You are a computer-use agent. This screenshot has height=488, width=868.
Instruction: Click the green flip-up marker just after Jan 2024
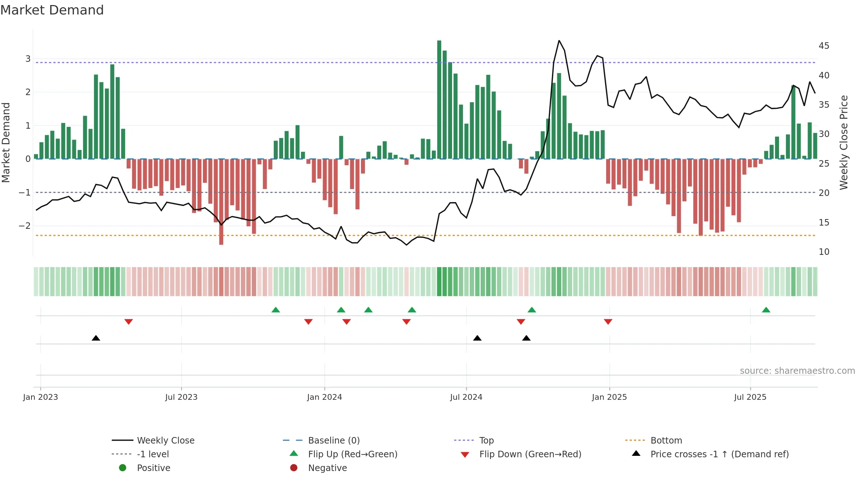point(341,310)
